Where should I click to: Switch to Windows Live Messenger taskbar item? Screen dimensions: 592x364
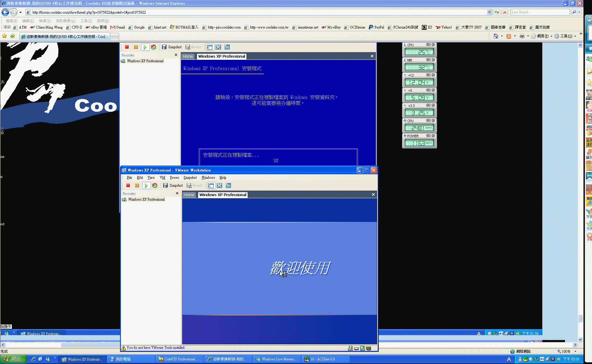coord(277,359)
